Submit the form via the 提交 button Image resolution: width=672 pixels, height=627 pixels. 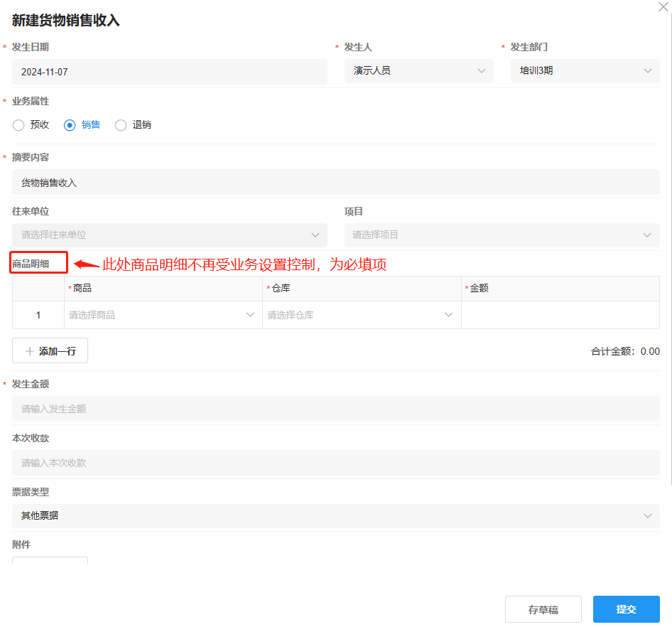626,609
